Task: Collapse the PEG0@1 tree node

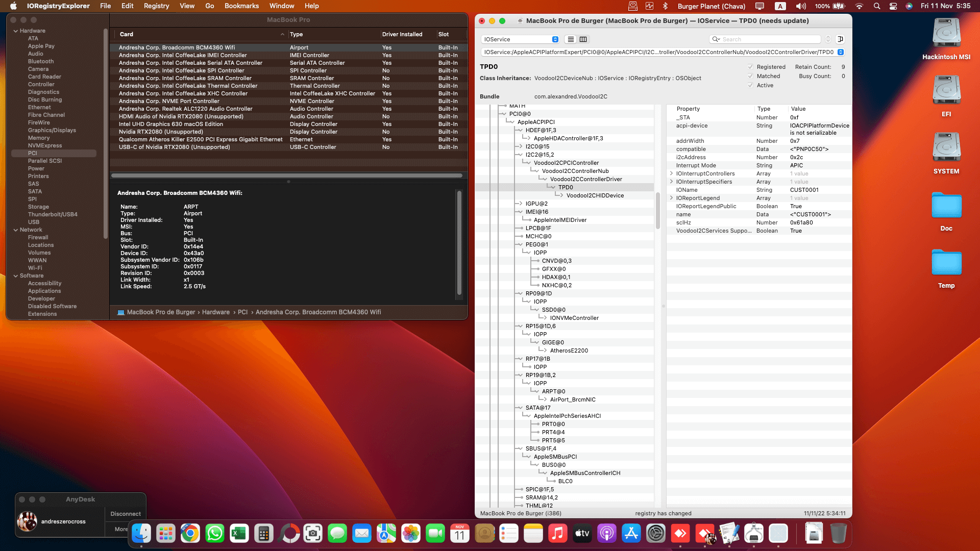Action: coord(521,244)
